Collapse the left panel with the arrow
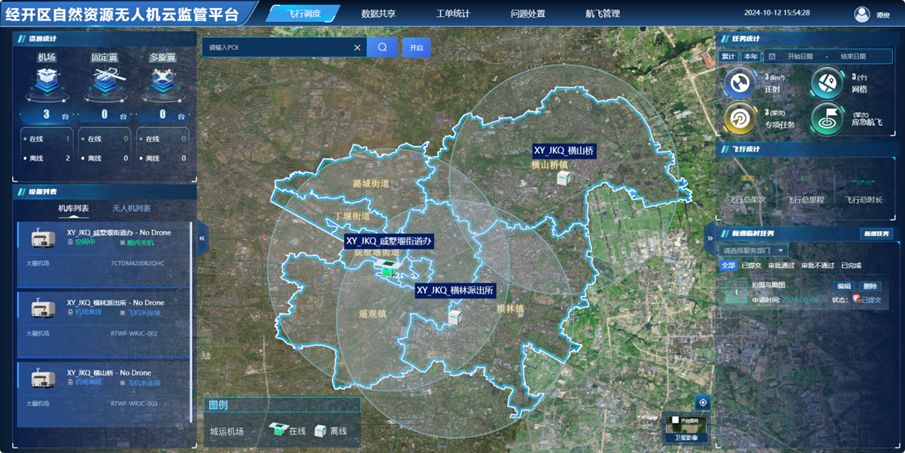Image resolution: width=905 pixels, height=453 pixels. tap(202, 238)
